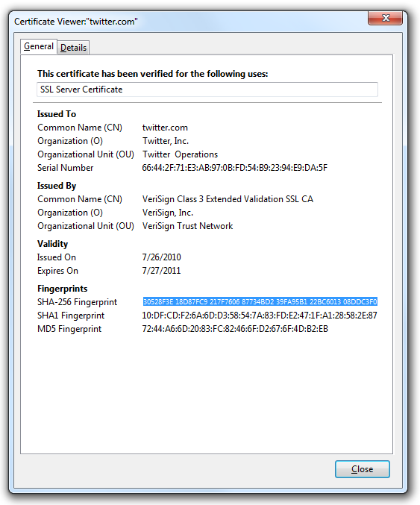This screenshot has width=420, height=505.
Task: Click the MD5 fingerprint value starting 72:44:A6
Action: (235, 329)
